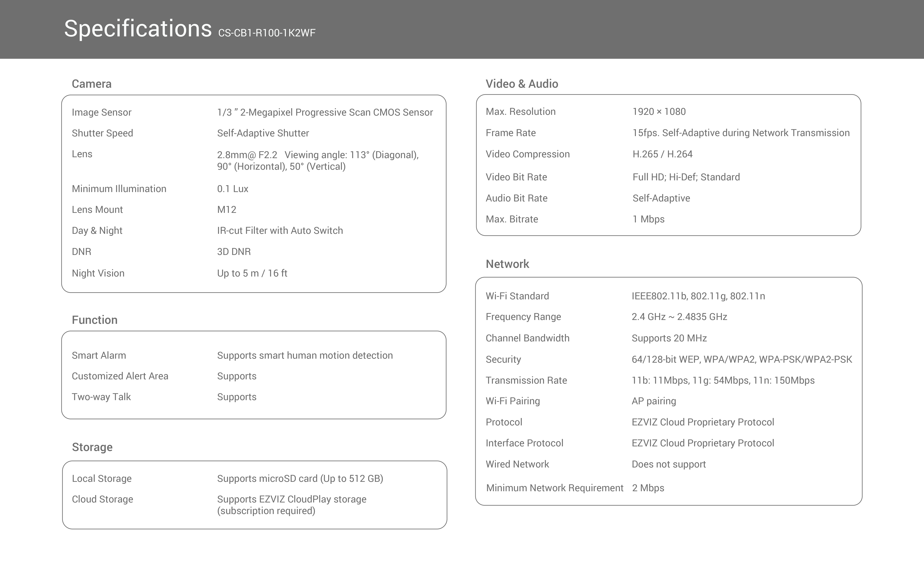Viewport: 924px width, 578px height.
Task: Click the Function section heading
Action: pyautogui.click(x=95, y=320)
